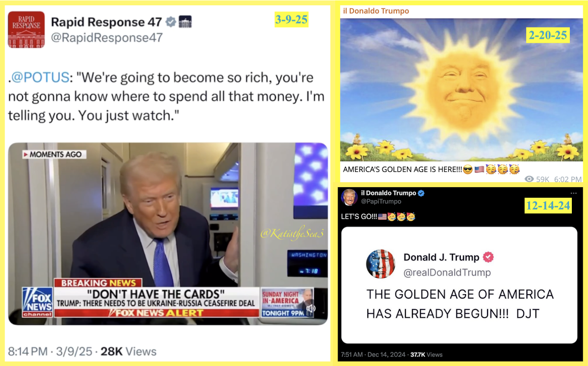Open the @POTUS mention link
This screenshot has height=366, width=588.
40,77
